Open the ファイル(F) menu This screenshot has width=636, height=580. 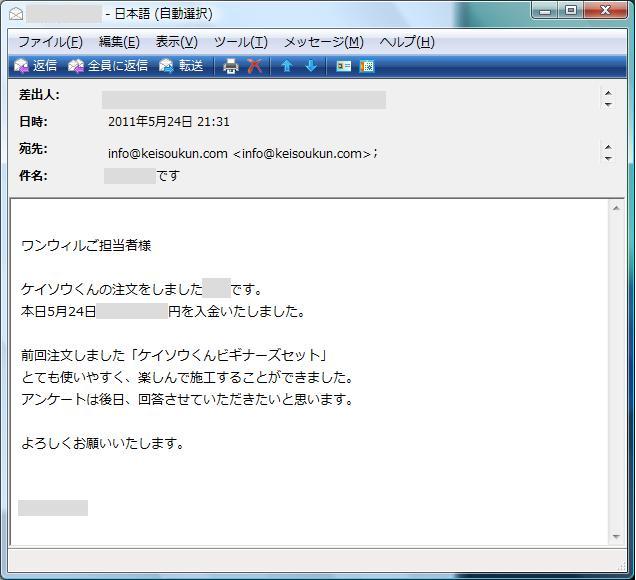50,42
